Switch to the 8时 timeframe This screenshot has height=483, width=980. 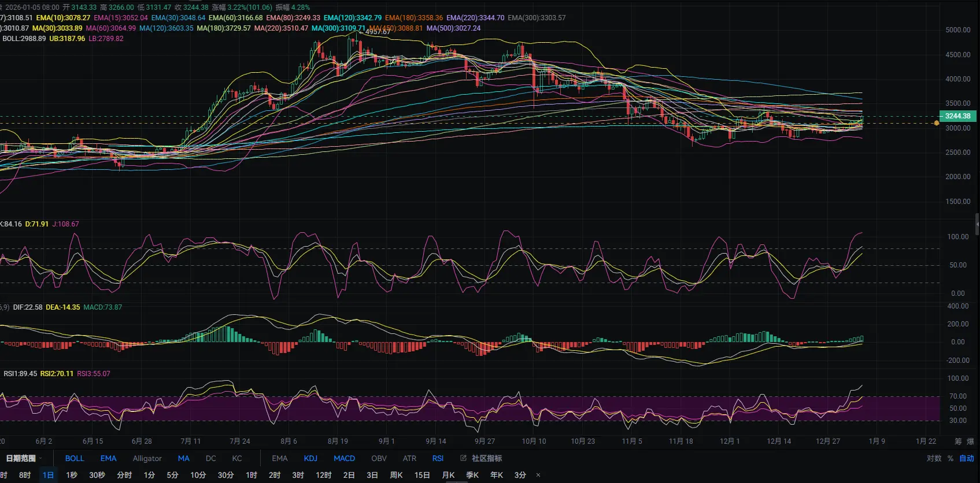pos(25,475)
